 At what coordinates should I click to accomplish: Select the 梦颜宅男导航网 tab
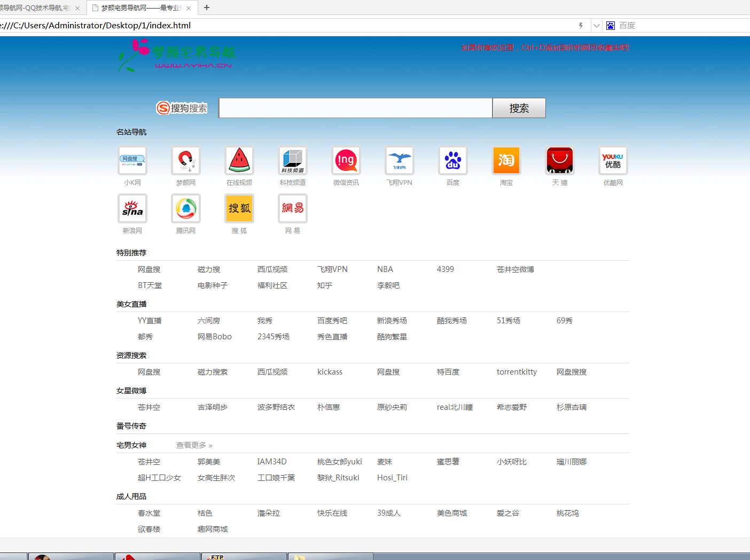142,8
